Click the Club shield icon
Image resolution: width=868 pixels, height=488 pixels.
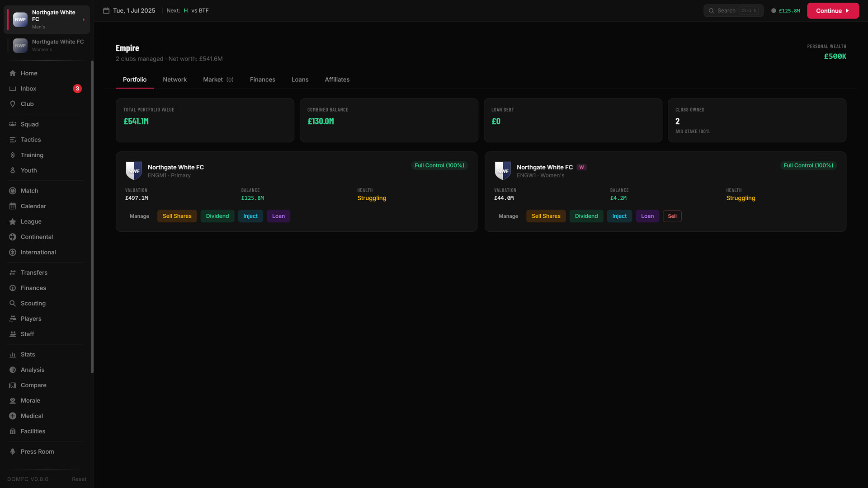coord(13,104)
